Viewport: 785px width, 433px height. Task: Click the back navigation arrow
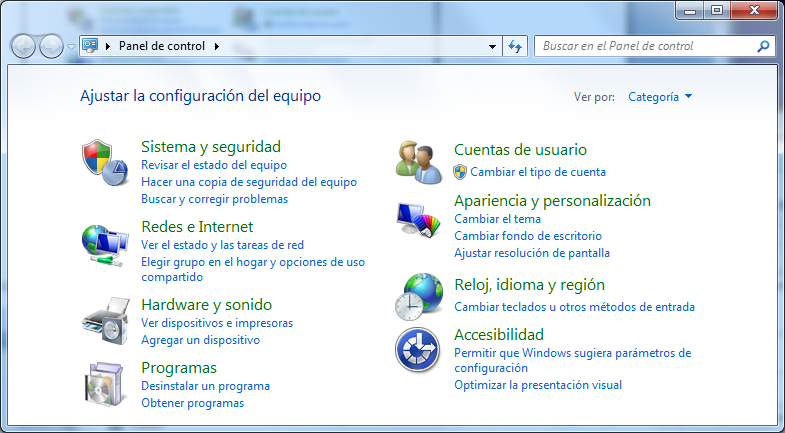point(23,46)
